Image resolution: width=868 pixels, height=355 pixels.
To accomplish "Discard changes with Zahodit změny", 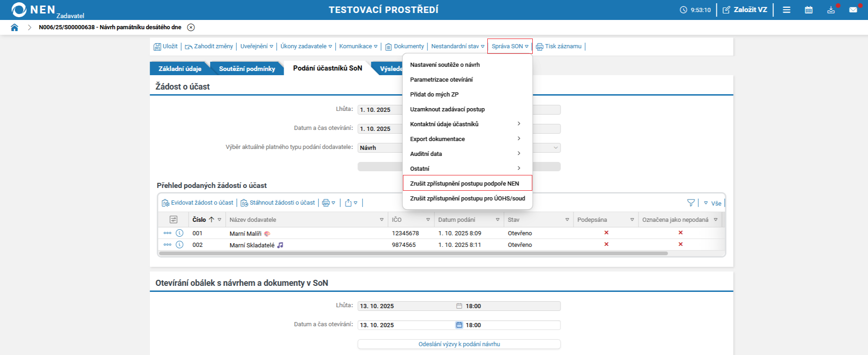I will (209, 46).
